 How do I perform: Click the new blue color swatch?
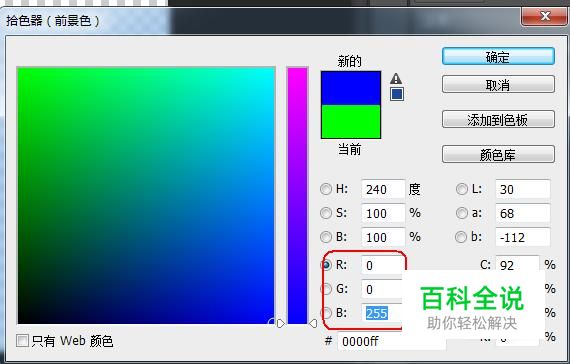[x=351, y=88]
